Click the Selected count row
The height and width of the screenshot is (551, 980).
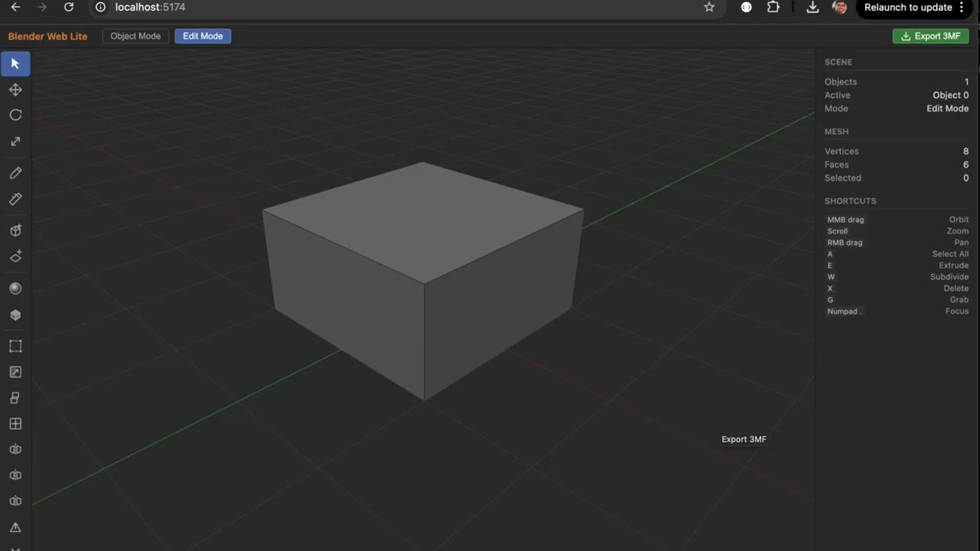pos(897,178)
